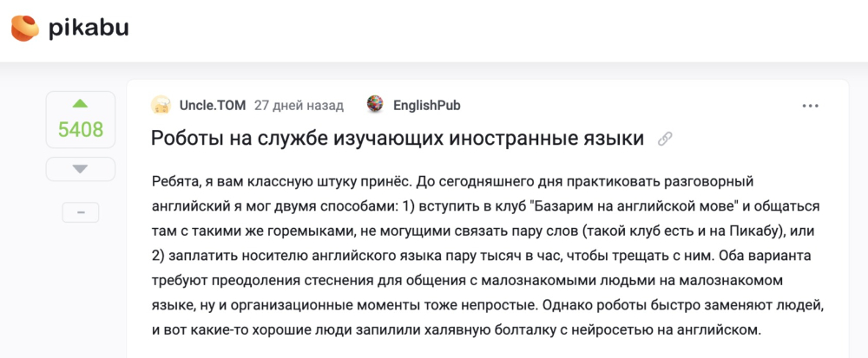Click the post's last line mentioning "болталку с нейросетью"
The image size is (868, 358).
[x=608, y=329]
